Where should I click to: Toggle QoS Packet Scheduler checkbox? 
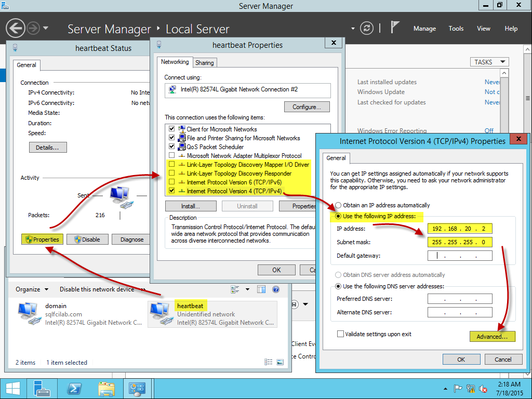171,147
